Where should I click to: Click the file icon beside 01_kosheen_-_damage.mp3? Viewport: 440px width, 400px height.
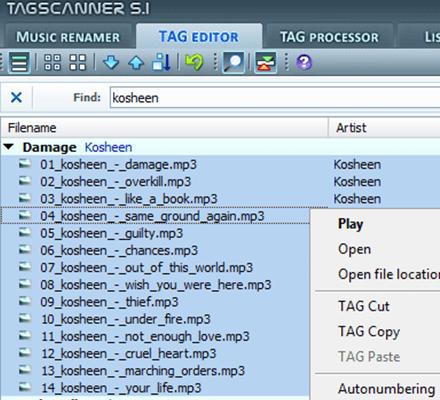point(25,164)
